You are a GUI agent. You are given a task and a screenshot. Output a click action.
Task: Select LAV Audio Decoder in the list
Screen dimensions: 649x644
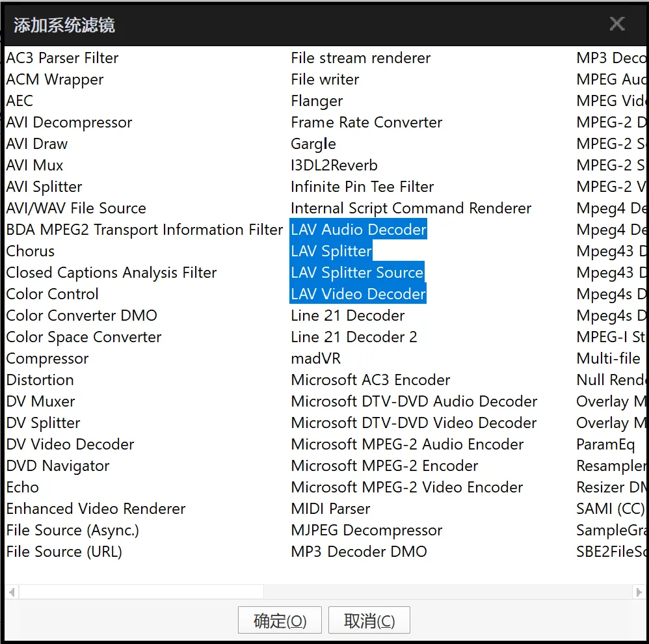[358, 230]
